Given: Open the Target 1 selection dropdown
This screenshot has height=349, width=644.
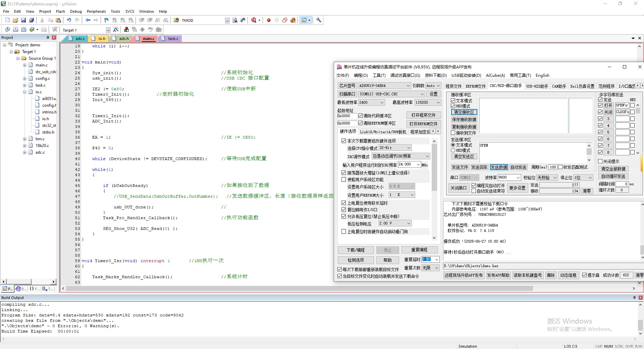Looking at the screenshot, I should (108, 30).
